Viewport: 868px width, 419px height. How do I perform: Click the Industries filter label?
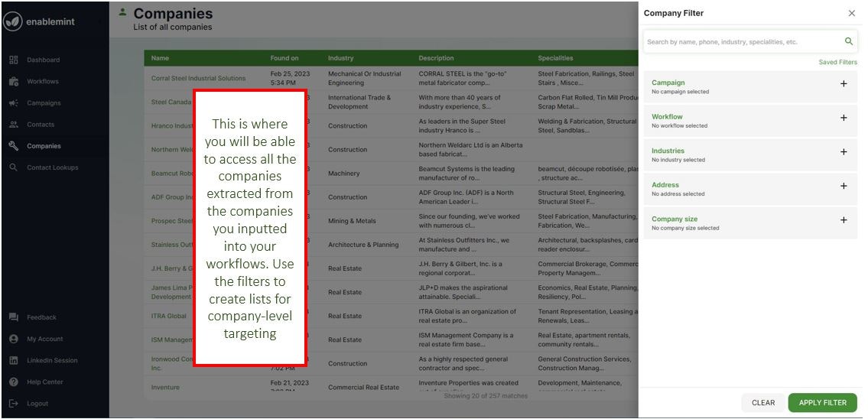(x=668, y=151)
